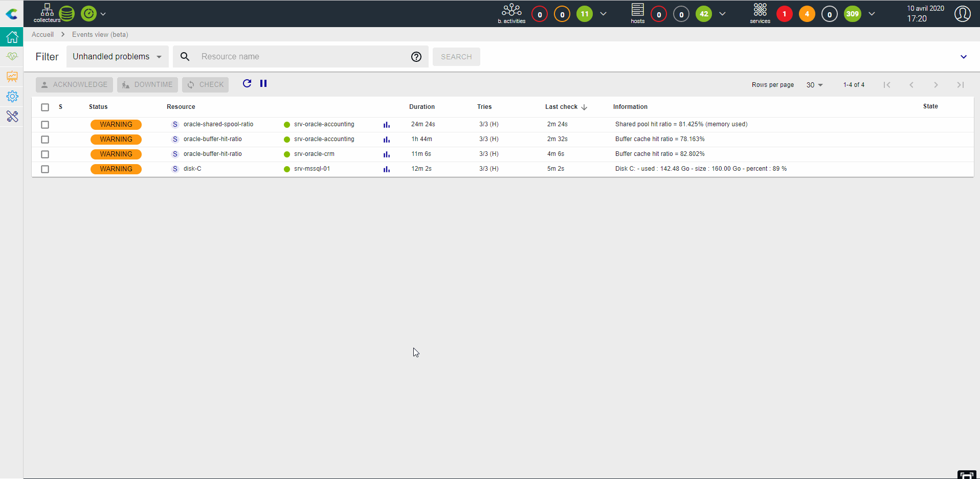Click Disk C used information text
Viewport: 980px width, 479px height.
click(x=701, y=169)
